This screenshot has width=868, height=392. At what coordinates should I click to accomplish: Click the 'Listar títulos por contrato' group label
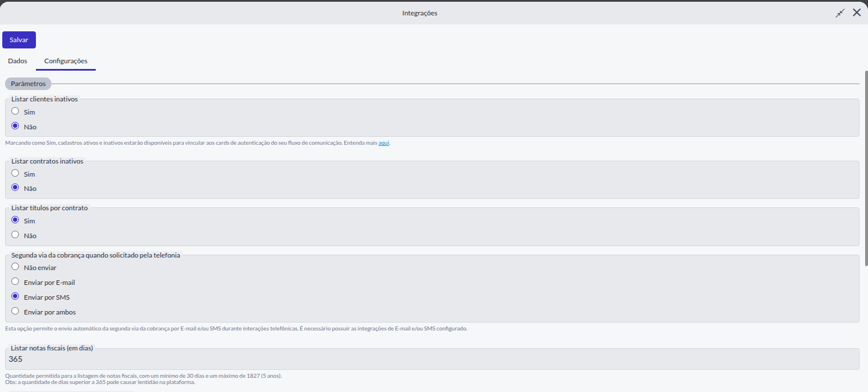[50, 208]
